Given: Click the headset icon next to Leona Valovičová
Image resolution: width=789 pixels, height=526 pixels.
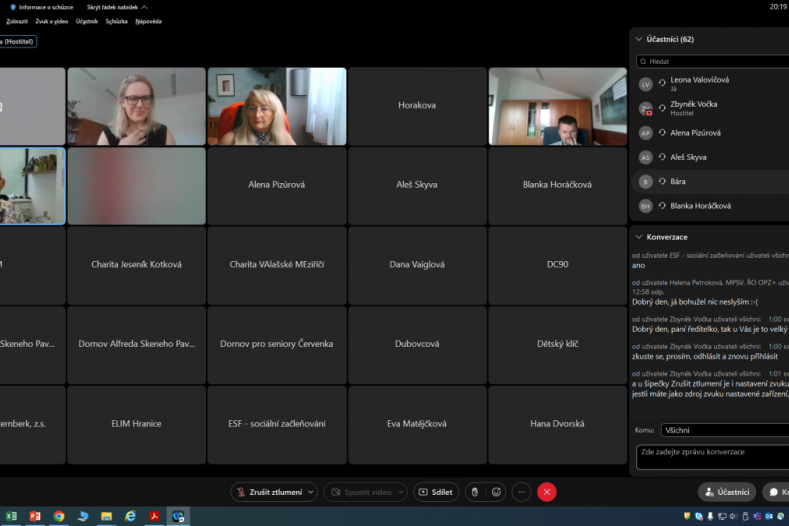Looking at the screenshot, I should [662, 83].
